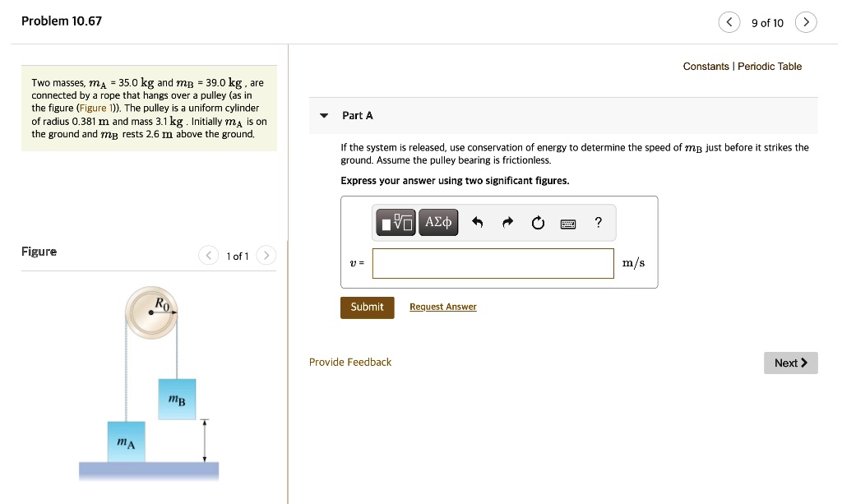
Task: Click the redo arrow in the answer toolbar
Action: point(507,222)
